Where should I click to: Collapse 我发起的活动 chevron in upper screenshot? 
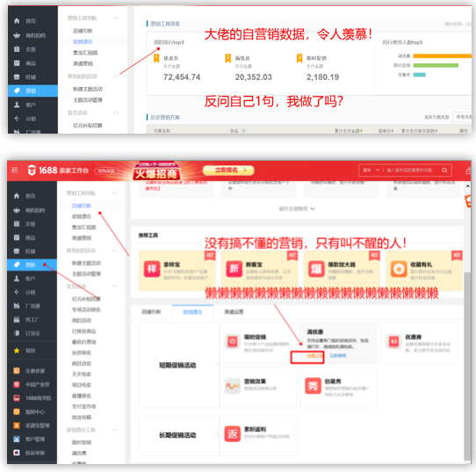click(116, 76)
